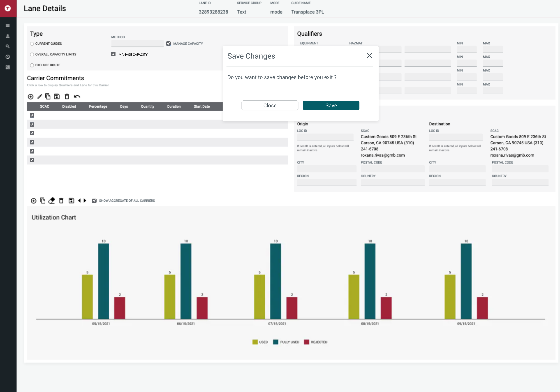This screenshot has height=392, width=560.
Task: Click the Used legend color swatch
Action: (x=255, y=342)
